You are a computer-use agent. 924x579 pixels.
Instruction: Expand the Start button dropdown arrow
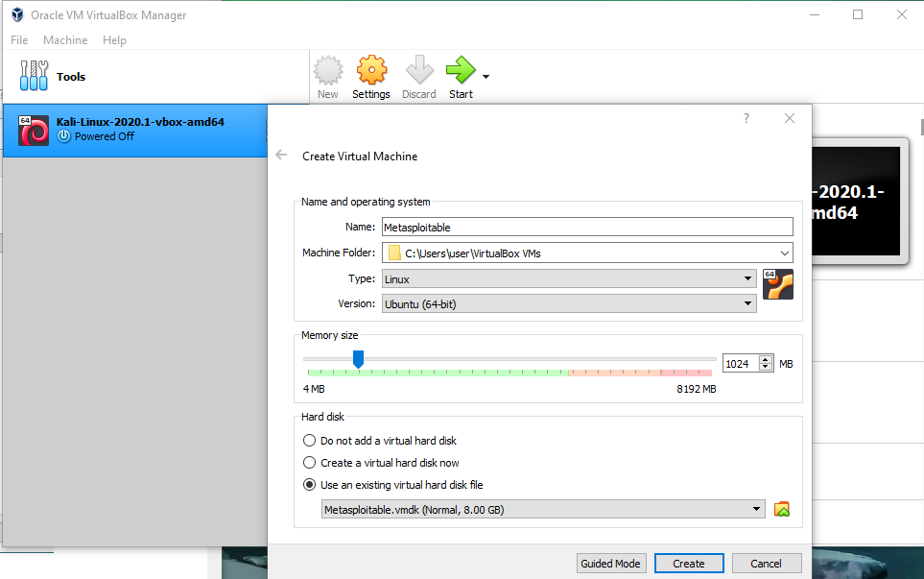coord(486,77)
